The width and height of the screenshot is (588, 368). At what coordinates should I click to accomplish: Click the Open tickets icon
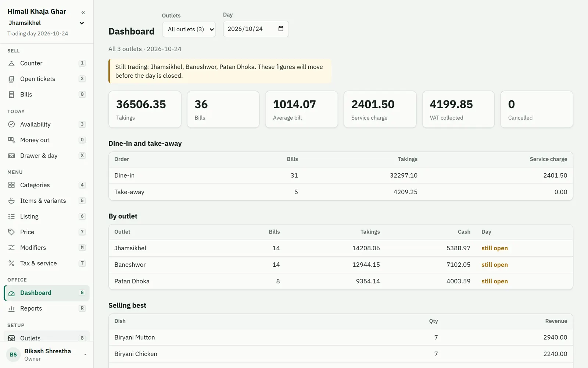point(11,79)
